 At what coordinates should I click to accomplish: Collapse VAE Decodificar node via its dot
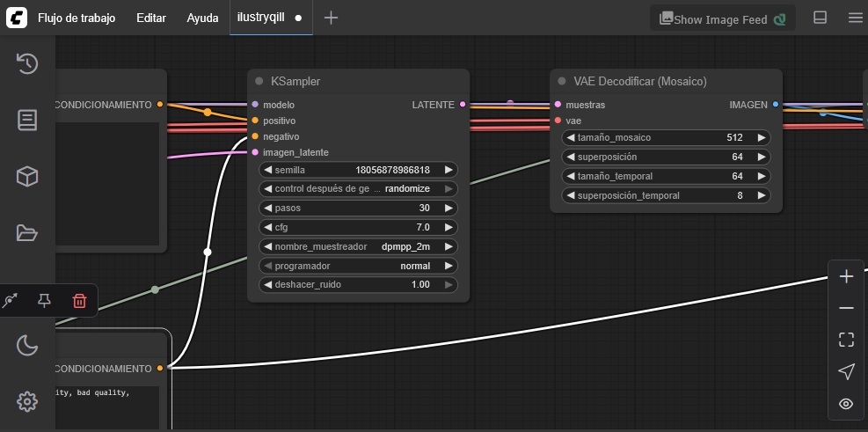click(562, 82)
